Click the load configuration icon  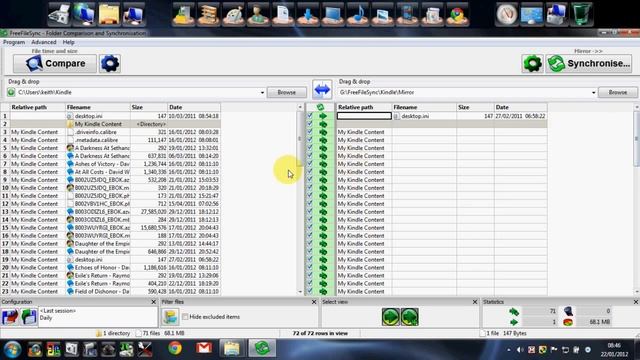[29, 317]
